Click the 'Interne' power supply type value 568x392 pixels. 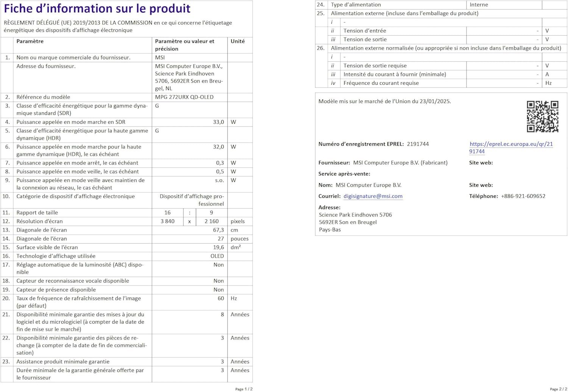(479, 5)
